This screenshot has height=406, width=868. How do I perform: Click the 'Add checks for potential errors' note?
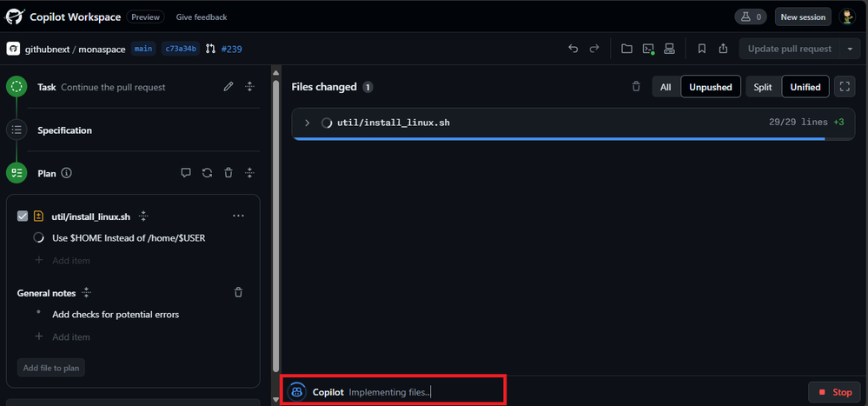pyautogui.click(x=116, y=315)
